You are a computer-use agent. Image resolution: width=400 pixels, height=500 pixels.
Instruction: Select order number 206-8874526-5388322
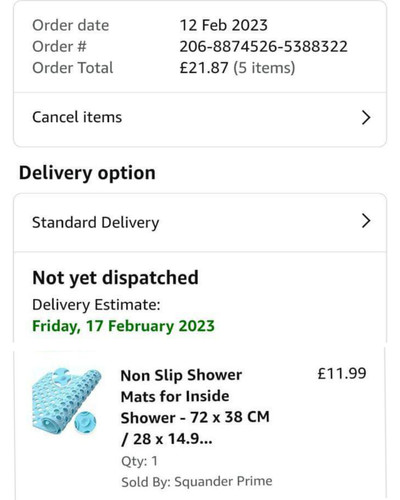pos(263,47)
